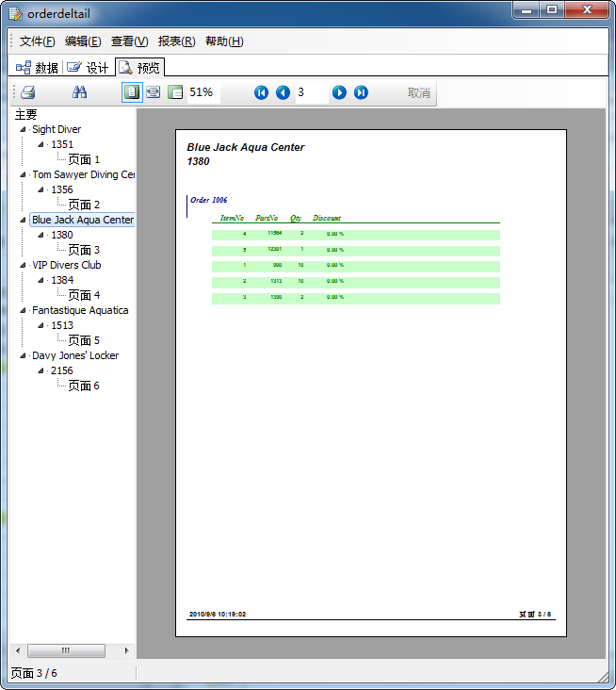The height and width of the screenshot is (690, 616).
Task: Open the 文件(F) menu
Action: pyautogui.click(x=37, y=41)
